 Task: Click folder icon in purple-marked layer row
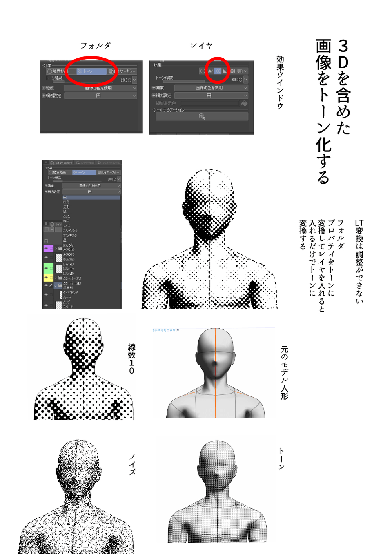point(60,249)
